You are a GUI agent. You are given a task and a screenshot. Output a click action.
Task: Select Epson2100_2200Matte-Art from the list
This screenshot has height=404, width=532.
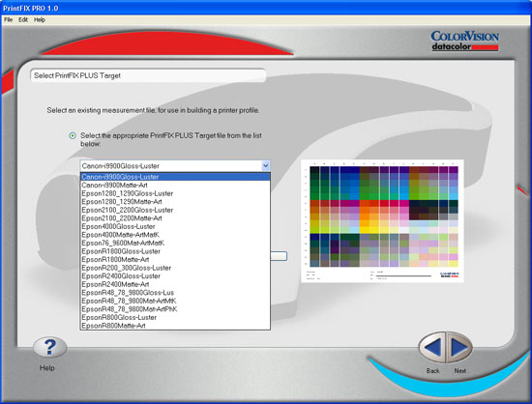coord(175,217)
